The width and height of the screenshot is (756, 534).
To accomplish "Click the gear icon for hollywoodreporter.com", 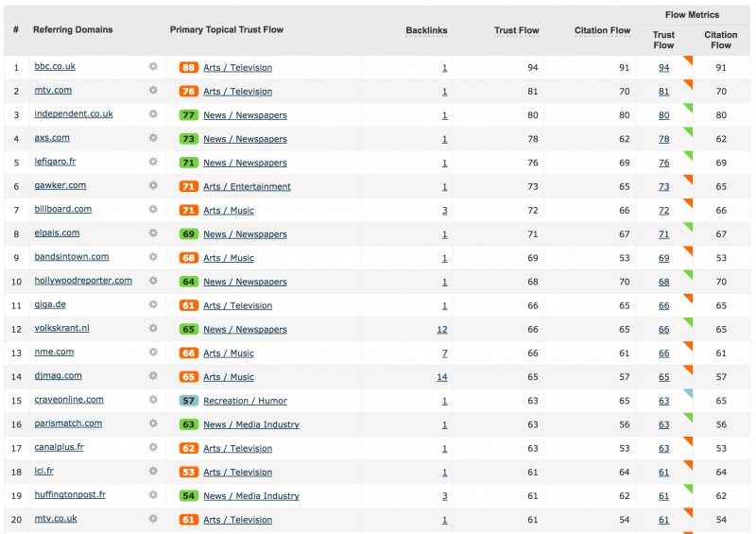I will point(153,281).
